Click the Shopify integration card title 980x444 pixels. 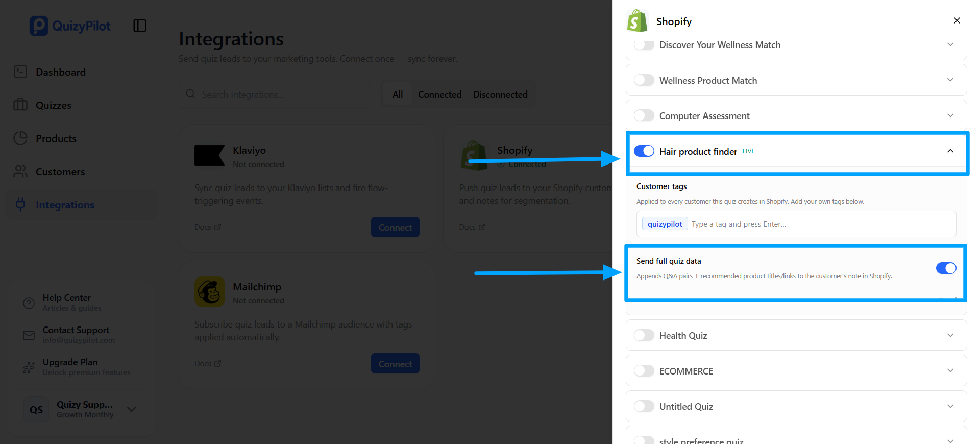click(x=514, y=150)
